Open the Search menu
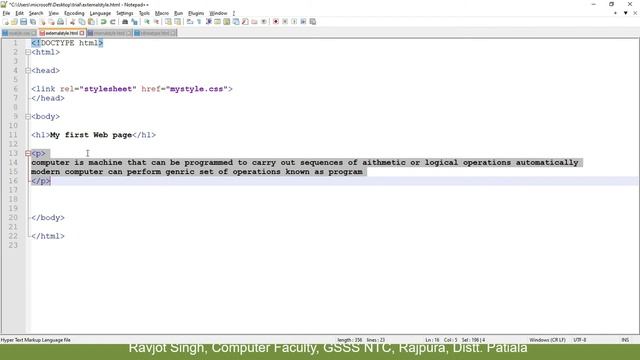 tap(36, 13)
